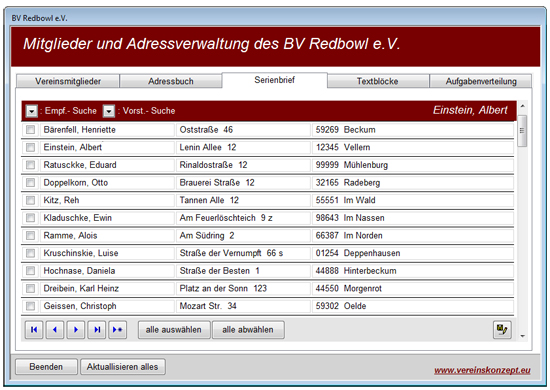Check box next to Geissen, Christoph

(x=31, y=306)
